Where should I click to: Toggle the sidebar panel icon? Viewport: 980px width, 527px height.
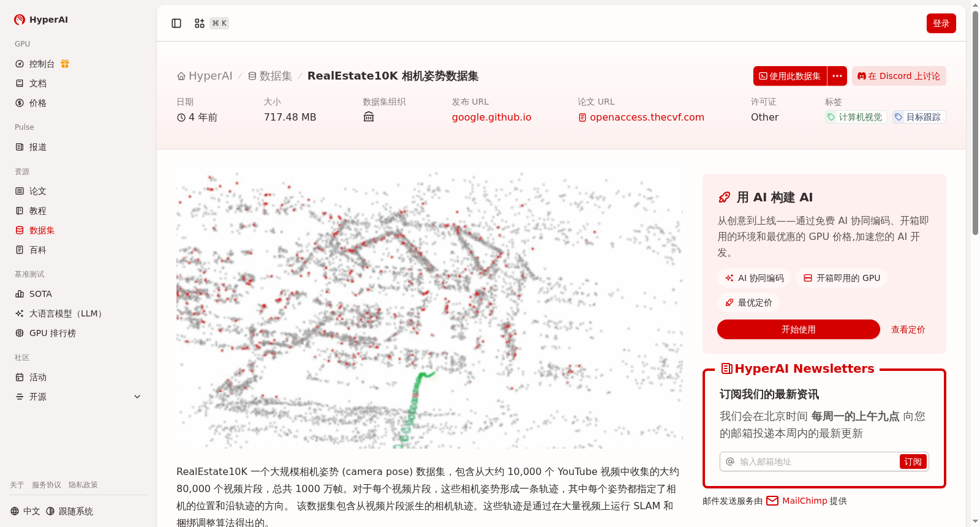click(176, 23)
